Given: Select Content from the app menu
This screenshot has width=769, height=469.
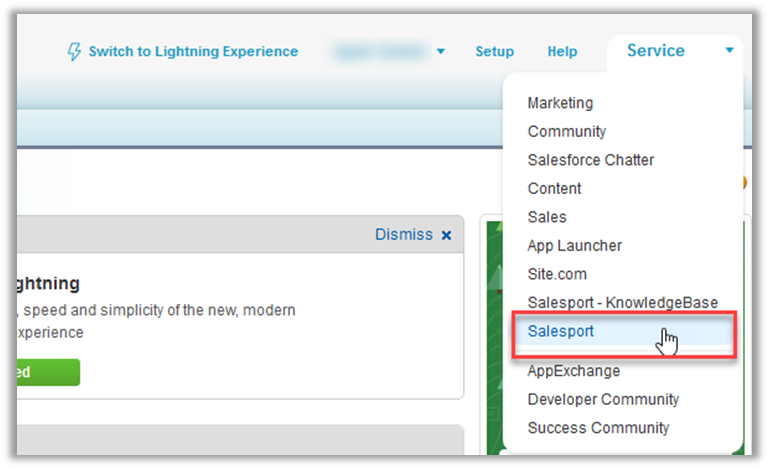Looking at the screenshot, I should point(554,188).
